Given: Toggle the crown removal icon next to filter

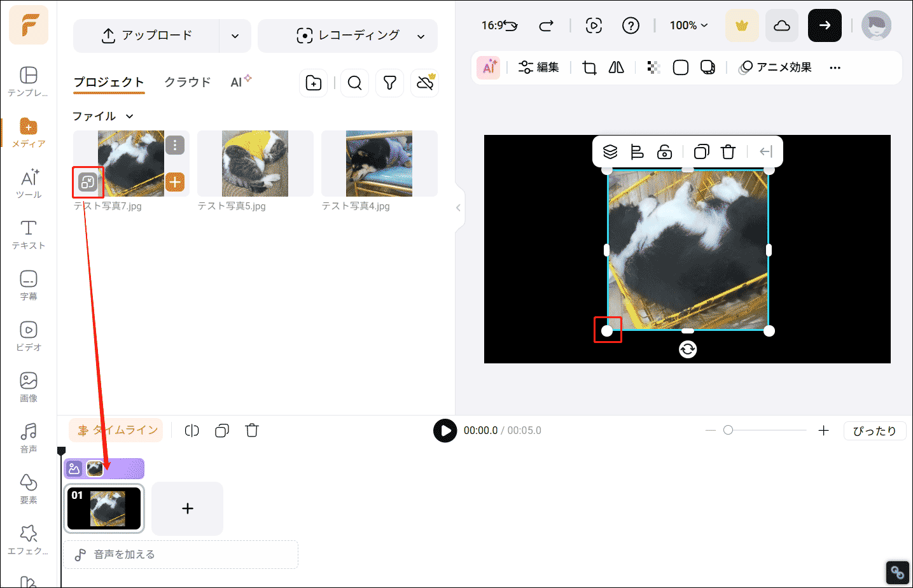Looking at the screenshot, I should point(425,83).
